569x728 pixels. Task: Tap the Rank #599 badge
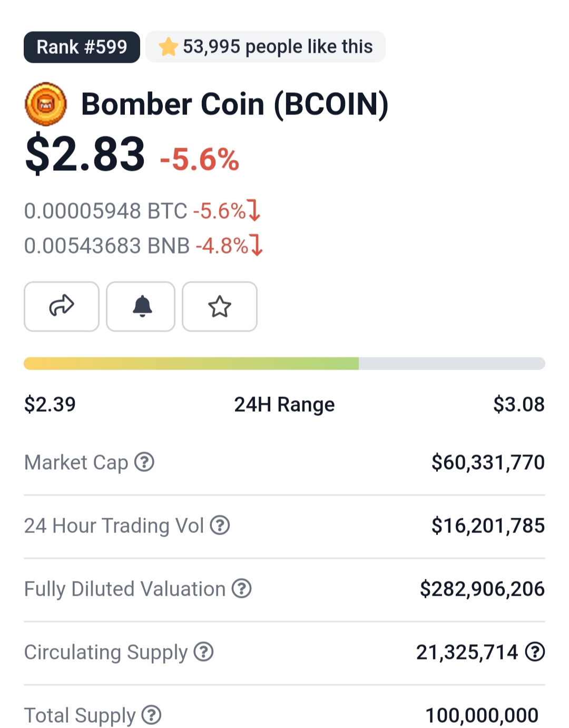click(82, 47)
